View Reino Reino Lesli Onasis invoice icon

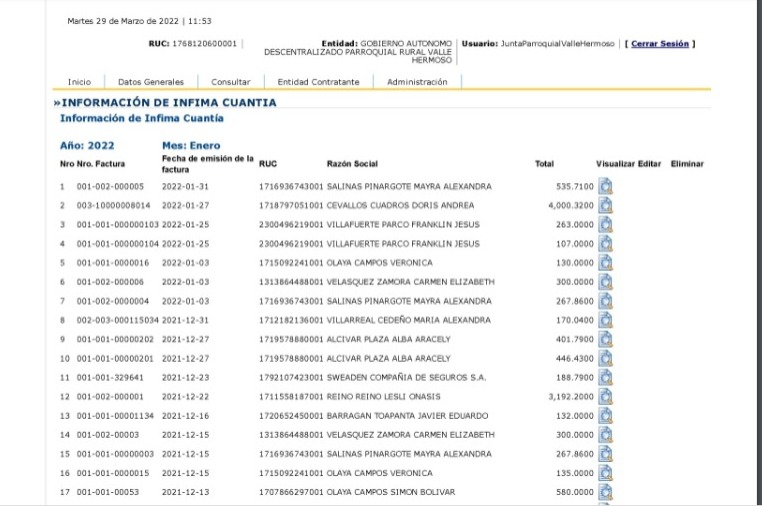point(605,396)
